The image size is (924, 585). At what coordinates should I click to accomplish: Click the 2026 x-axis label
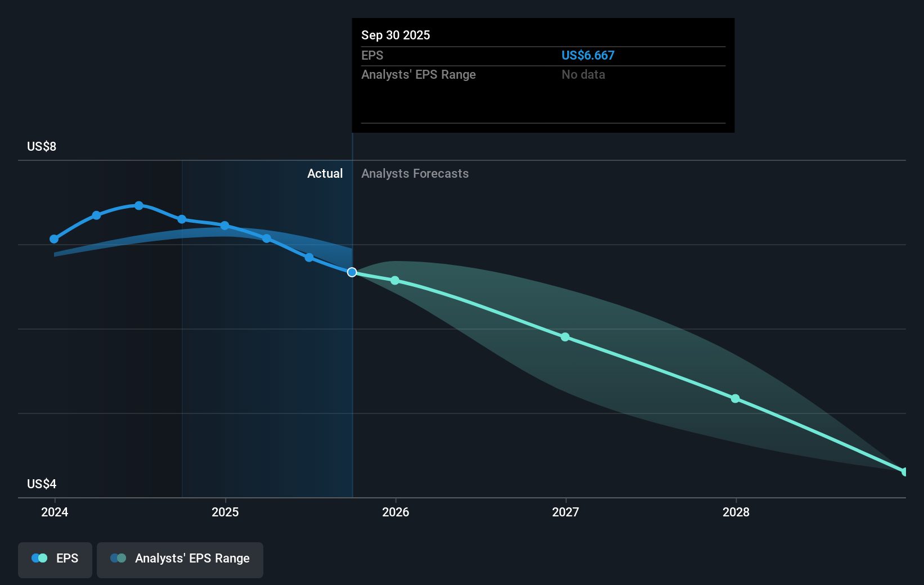click(x=396, y=512)
